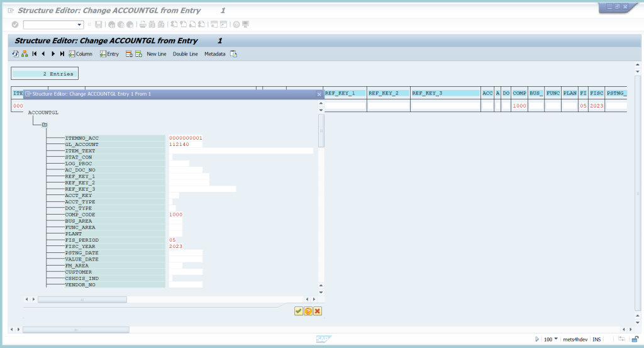This screenshot has width=644, height=348.
Task: Jump to the last entry arrow icon
Action: click(x=62, y=54)
